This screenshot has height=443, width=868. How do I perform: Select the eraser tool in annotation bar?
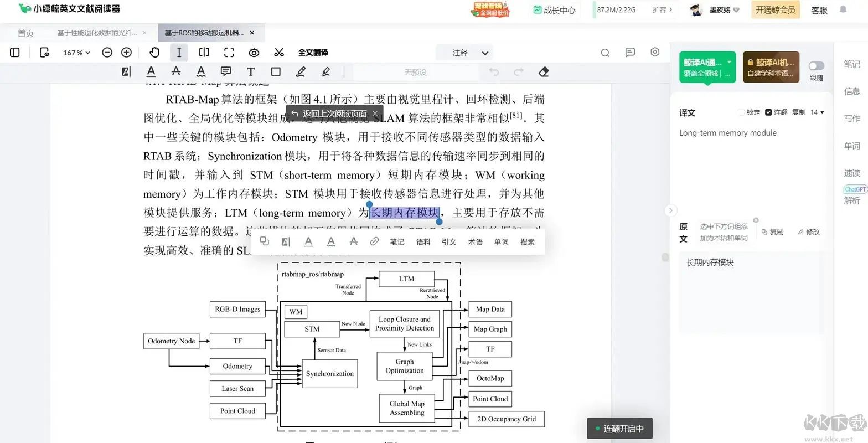543,72
